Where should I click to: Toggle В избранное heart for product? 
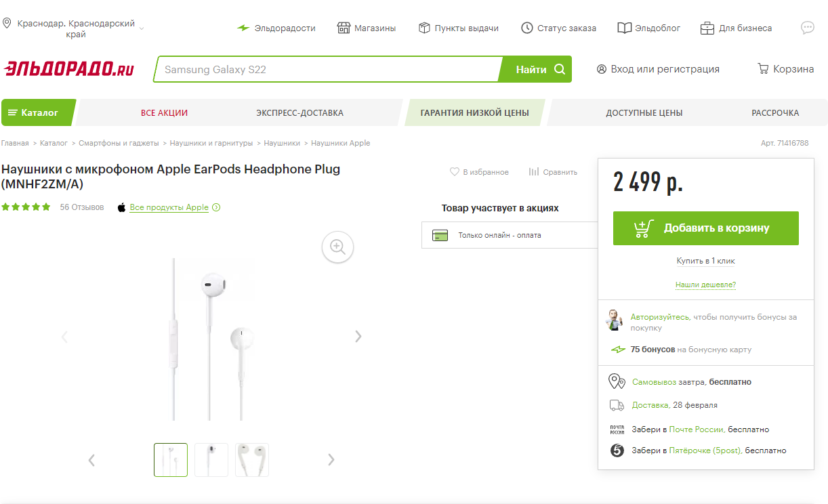(455, 172)
